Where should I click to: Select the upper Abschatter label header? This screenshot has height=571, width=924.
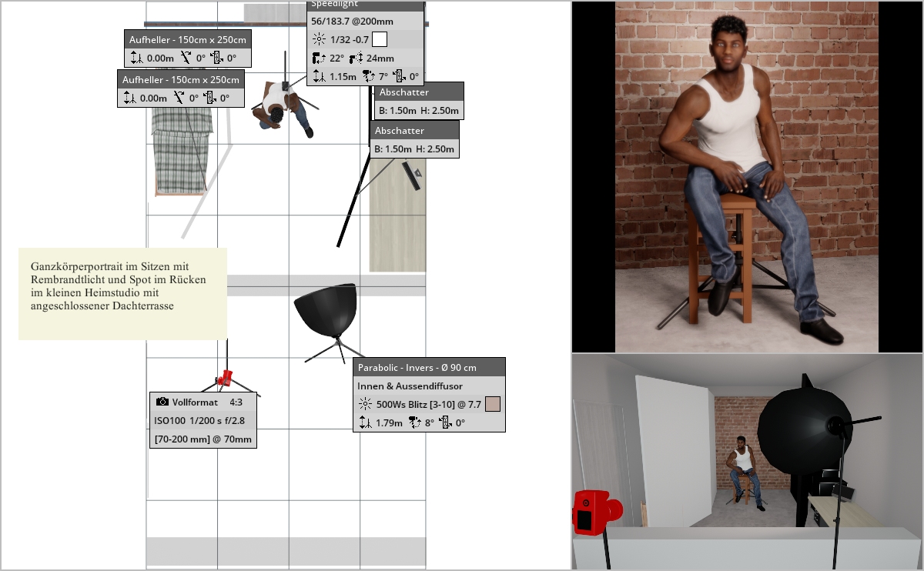[x=420, y=92]
